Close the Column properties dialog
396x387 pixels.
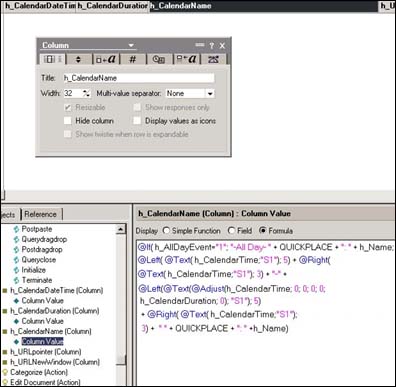(x=222, y=46)
